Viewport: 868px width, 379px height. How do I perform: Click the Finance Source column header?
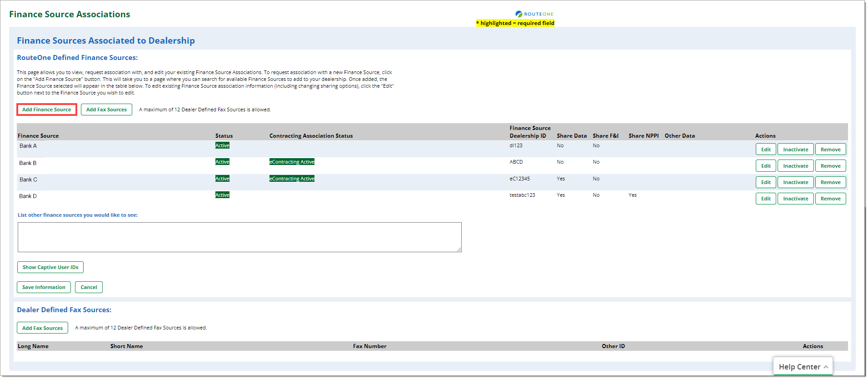tap(38, 136)
